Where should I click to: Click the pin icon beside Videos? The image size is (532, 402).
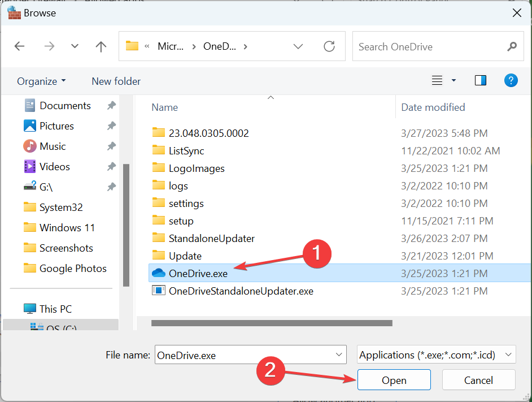pos(112,167)
